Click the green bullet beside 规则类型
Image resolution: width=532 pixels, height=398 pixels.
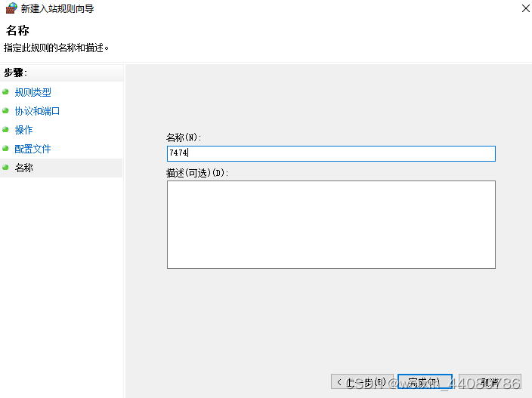click(x=5, y=92)
